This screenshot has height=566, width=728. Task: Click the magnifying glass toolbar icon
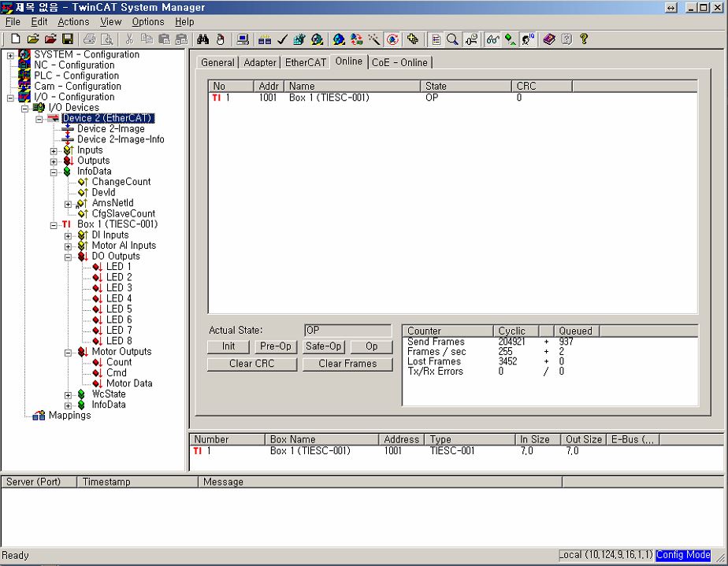click(x=452, y=39)
